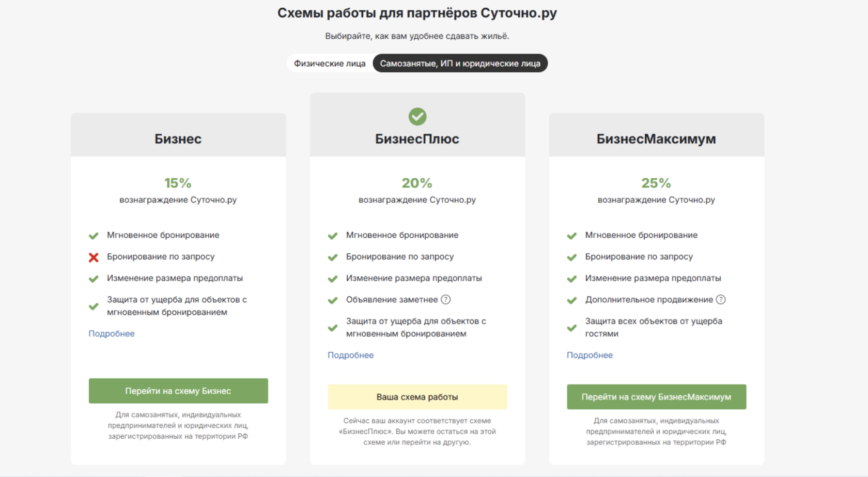Click the БизнесПлюс card title
The image size is (868, 477).
pos(417,139)
